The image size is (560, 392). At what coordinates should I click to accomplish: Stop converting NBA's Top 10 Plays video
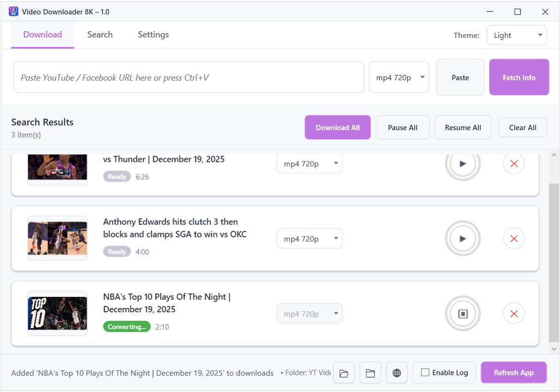[x=462, y=313]
